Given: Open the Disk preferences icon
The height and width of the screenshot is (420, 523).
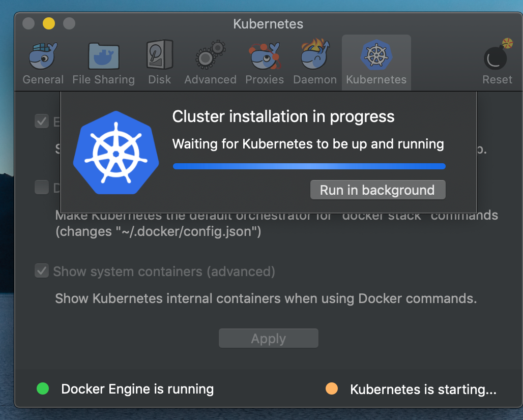Looking at the screenshot, I should click(x=160, y=55).
